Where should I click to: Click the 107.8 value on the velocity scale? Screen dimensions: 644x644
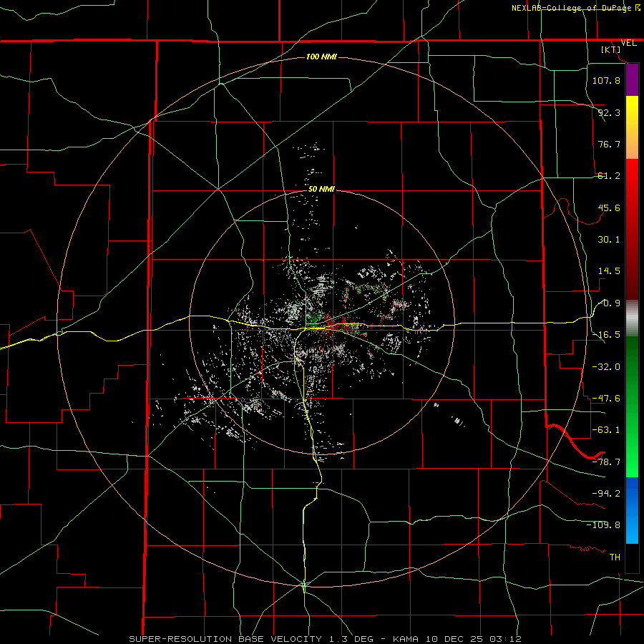(606, 80)
